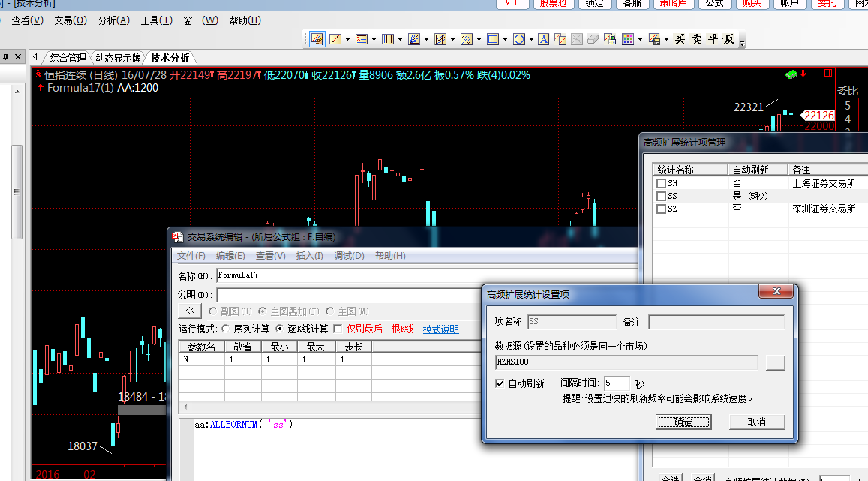
Task: Open the color grid palette
Action: tap(627, 39)
